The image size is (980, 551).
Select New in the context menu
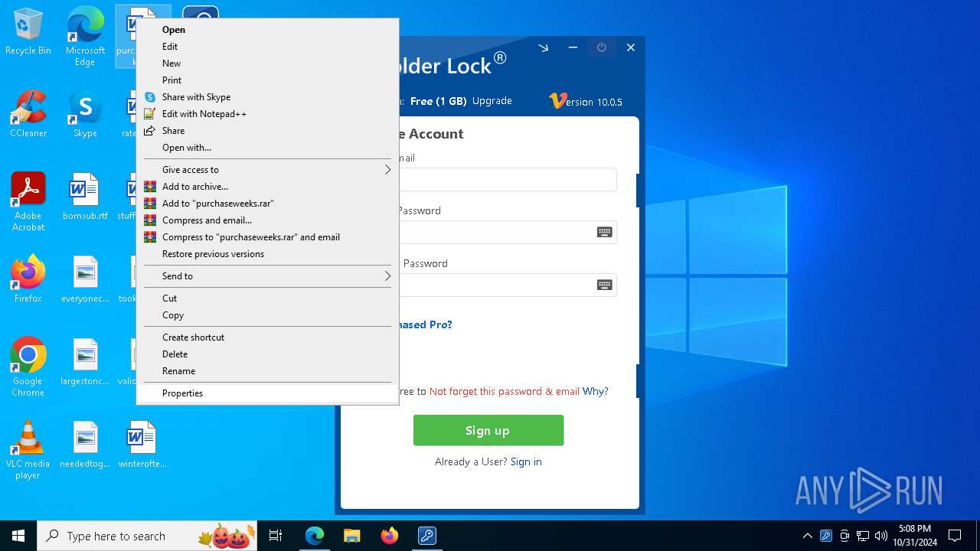coord(267,64)
